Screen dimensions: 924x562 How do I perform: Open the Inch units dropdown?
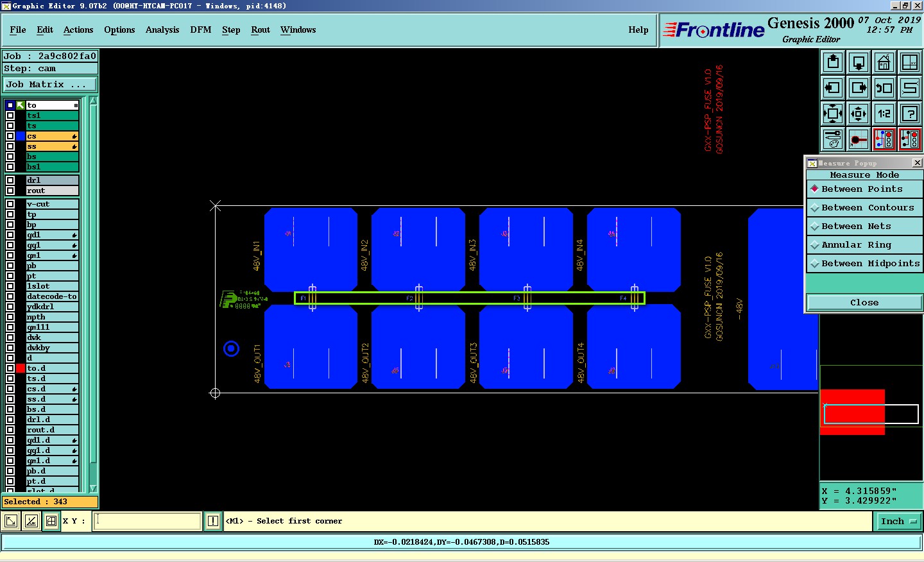tap(898, 522)
